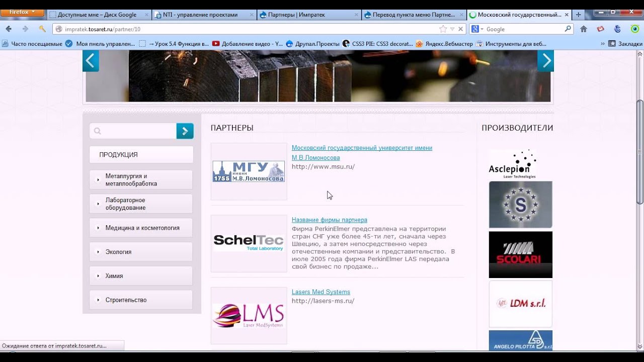Open the Название фирмы партнера link
Viewport: 644px width, 362px height.
(330, 220)
